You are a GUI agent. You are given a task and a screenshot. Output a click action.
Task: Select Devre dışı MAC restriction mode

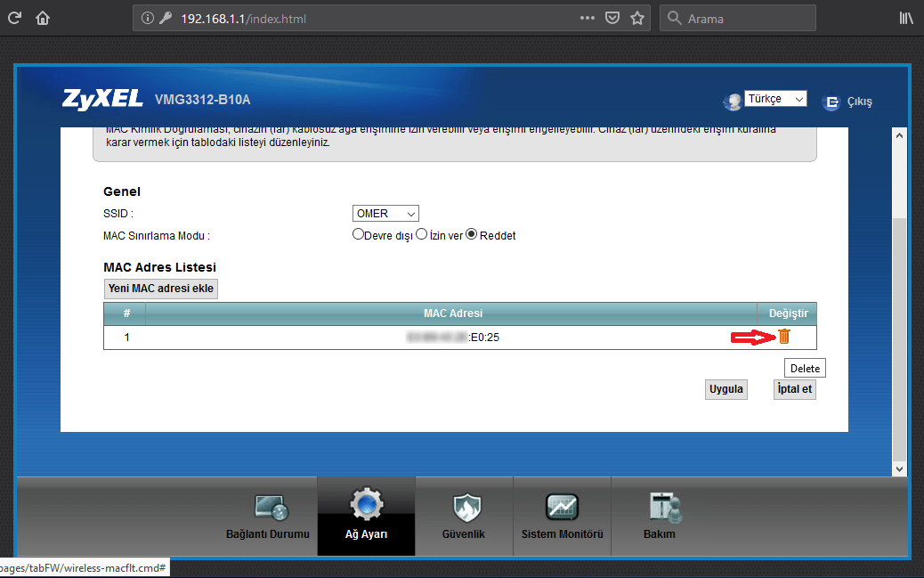coord(358,234)
